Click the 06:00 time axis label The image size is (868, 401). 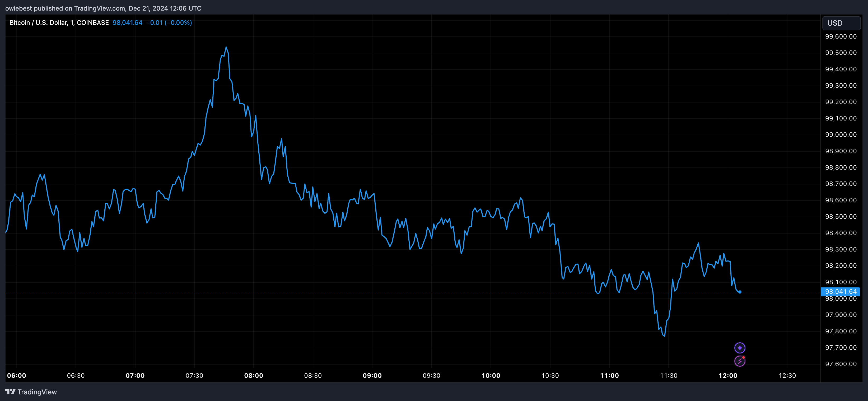(x=17, y=375)
